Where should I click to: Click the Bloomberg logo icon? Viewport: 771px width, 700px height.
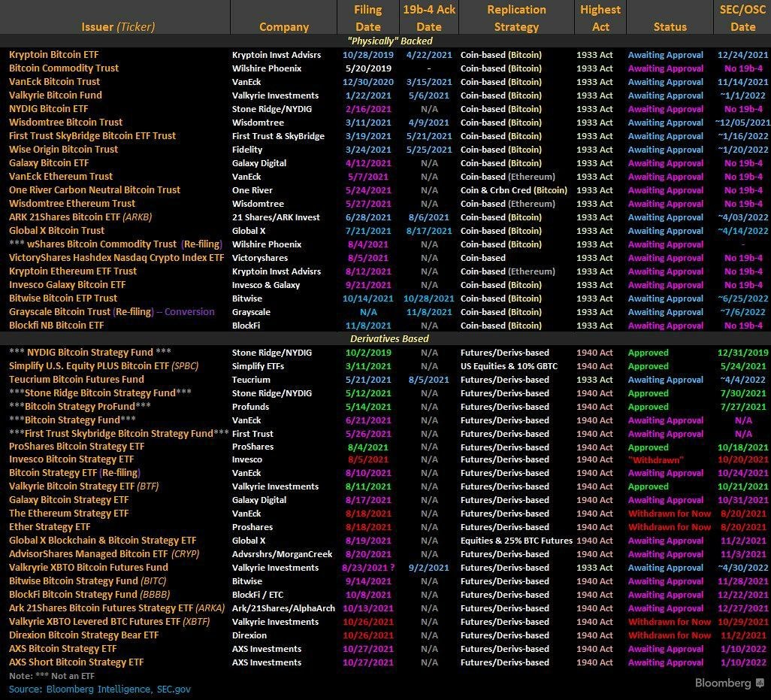tap(760, 683)
